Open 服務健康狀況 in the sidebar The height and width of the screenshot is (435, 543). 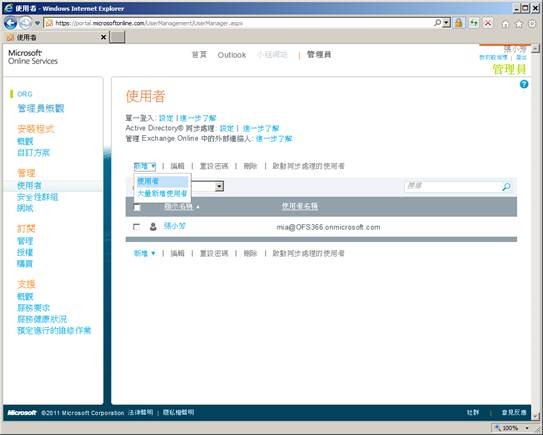[x=42, y=319]
